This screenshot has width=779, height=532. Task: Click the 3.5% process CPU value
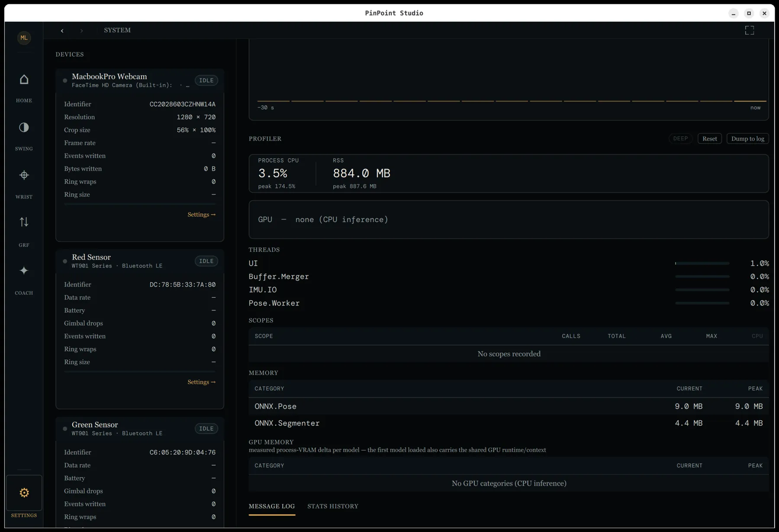(273, 173)
